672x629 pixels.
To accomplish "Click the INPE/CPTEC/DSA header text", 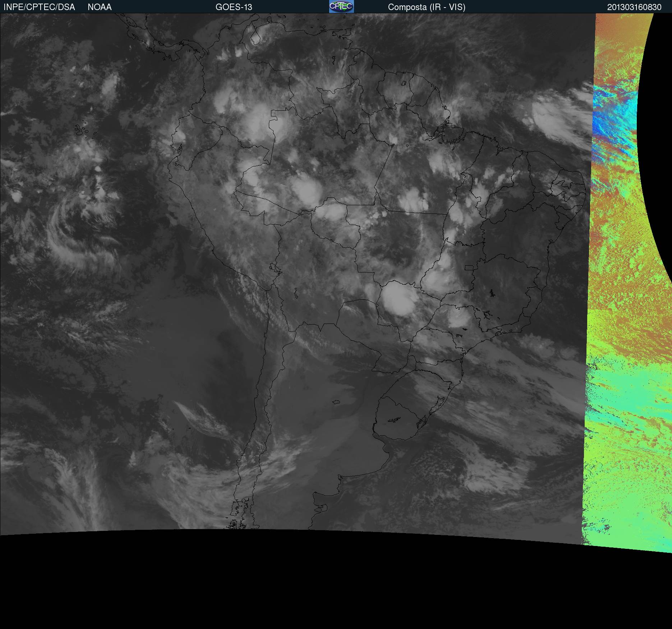I will (39, 7).
